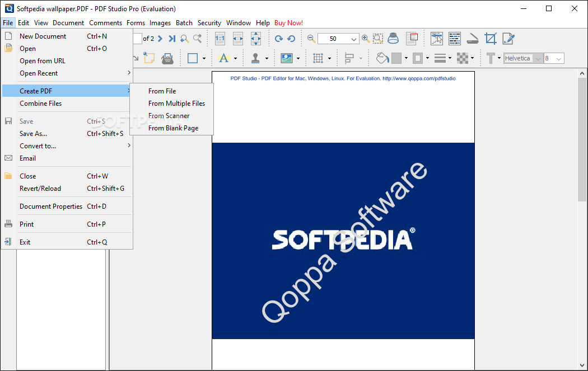Rotate view clockwise
The image size is (588, 371).
278,39
